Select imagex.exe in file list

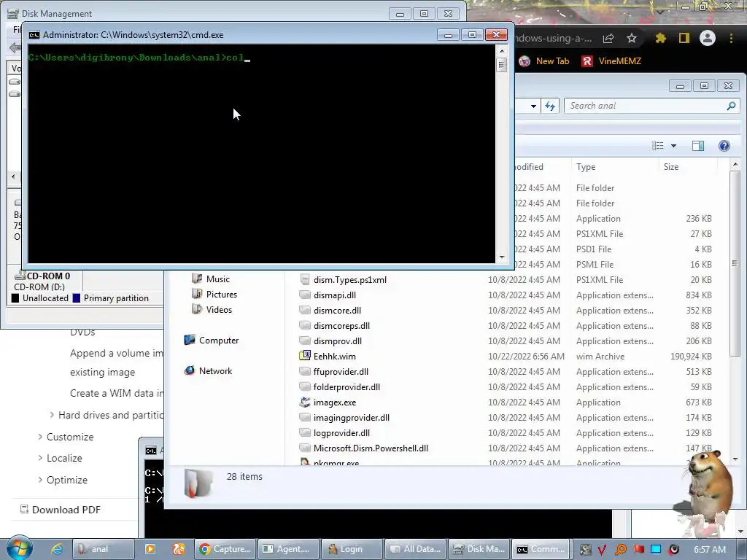334,402
